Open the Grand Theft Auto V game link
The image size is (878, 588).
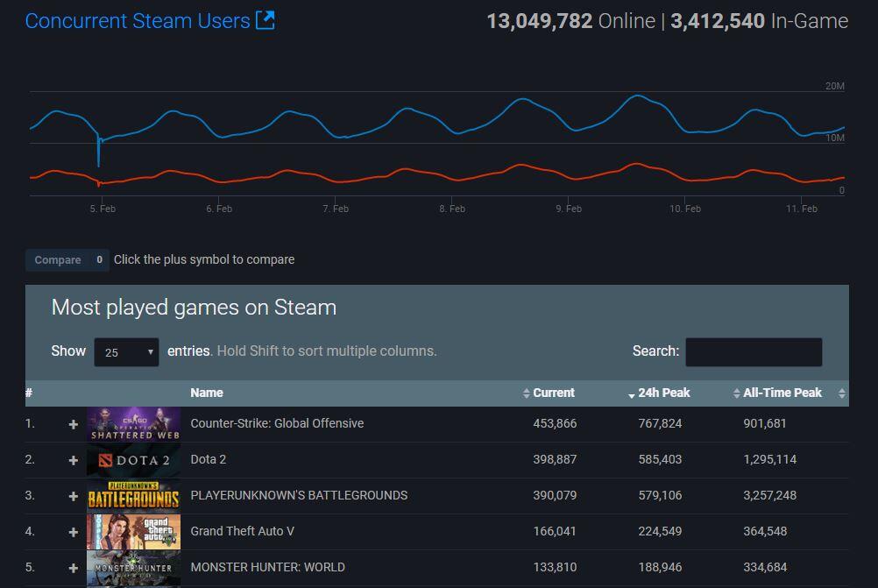[242, 531]
